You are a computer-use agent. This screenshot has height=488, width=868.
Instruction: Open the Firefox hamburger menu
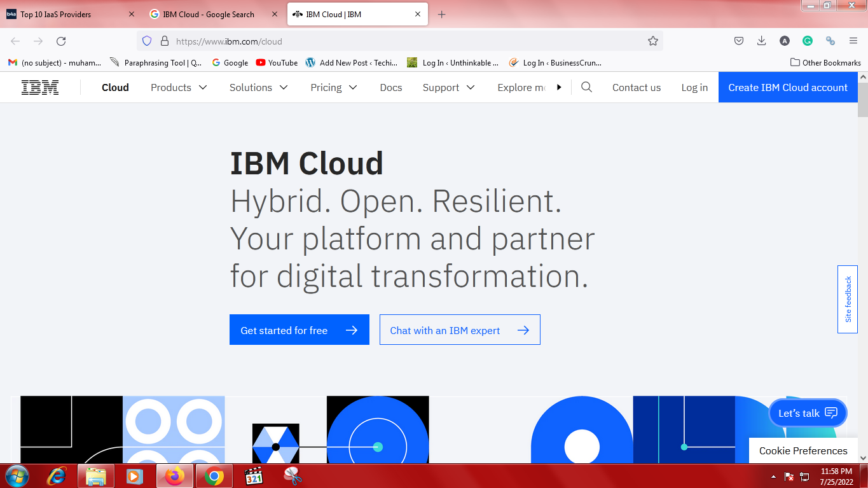pyautogui.click(x=853, y=41)
